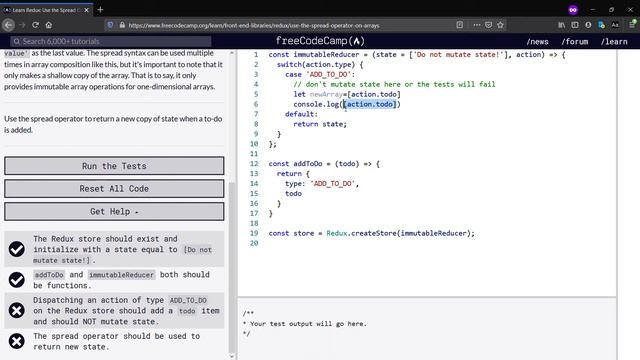The height and width of the screenshot is (360, 640).
Task: Click the checkmark icon for store exists test
Action: (x=17, y=249)
